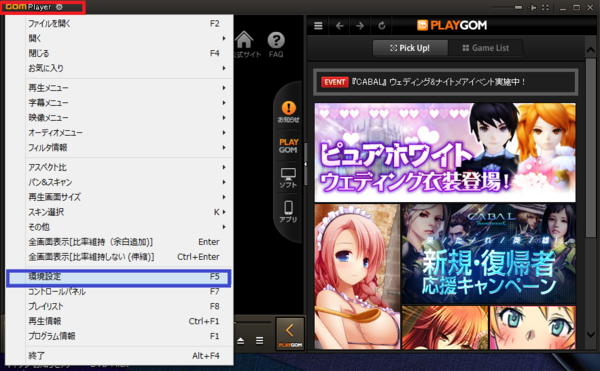
Task: Click the CABAL EVENT announcement link
Action: tap(445, 82)
